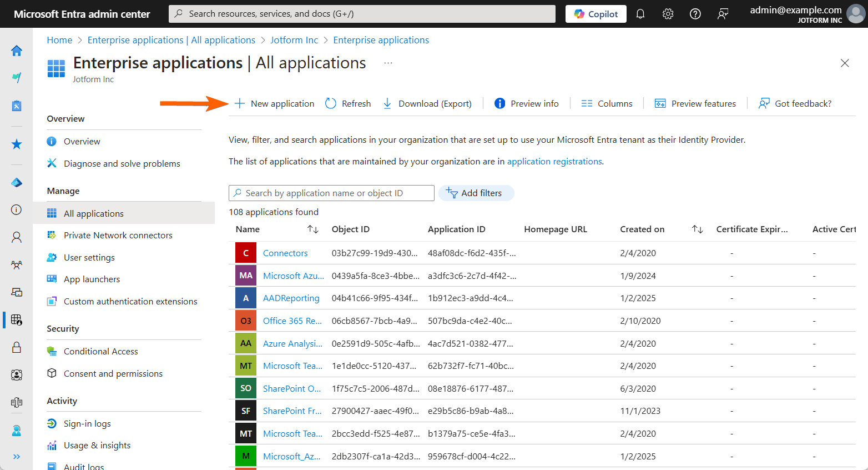Sort by Created on column arrows
868x470 pixels.
click(x=698, y=229)
